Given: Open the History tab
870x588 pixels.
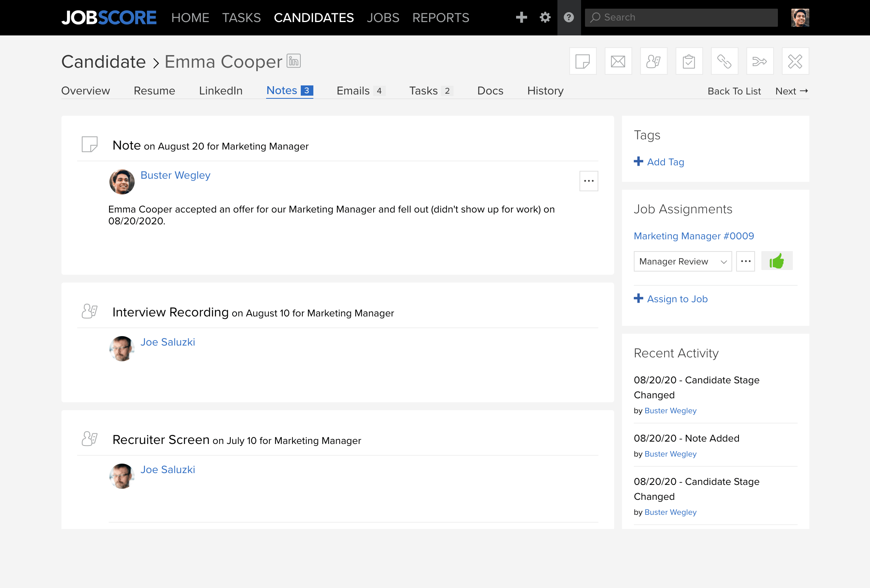Looking at the screenshot, I should tap(545, 91).
